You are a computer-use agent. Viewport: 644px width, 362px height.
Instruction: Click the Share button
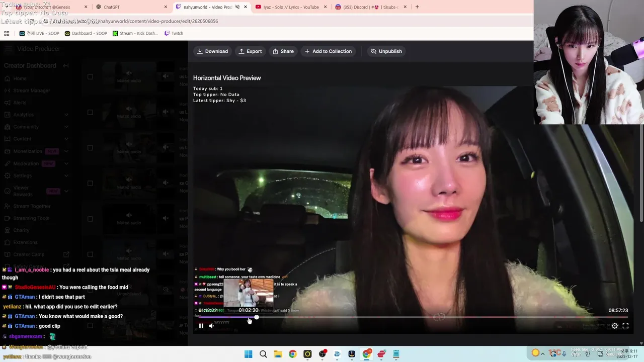tap(283, 51)
